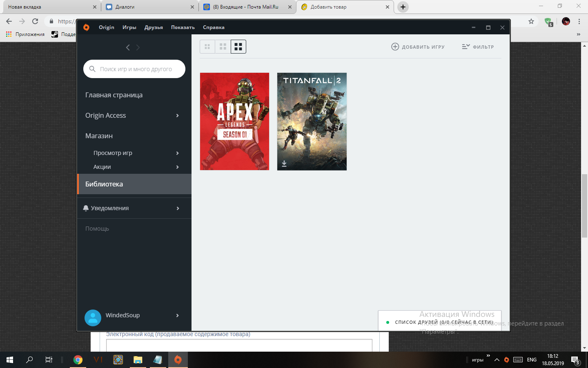Click Chrome icon on taskbar
The width and height of the screenshot is (588, 368).
coord(78,360)
